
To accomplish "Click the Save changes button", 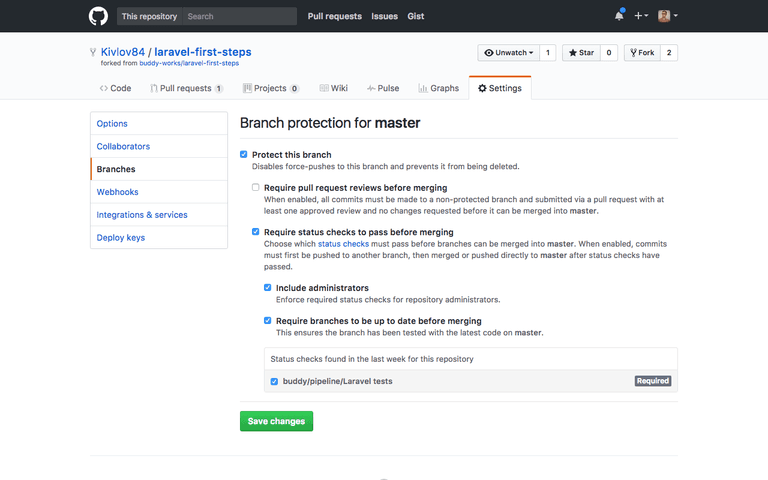I will [276, 421].
